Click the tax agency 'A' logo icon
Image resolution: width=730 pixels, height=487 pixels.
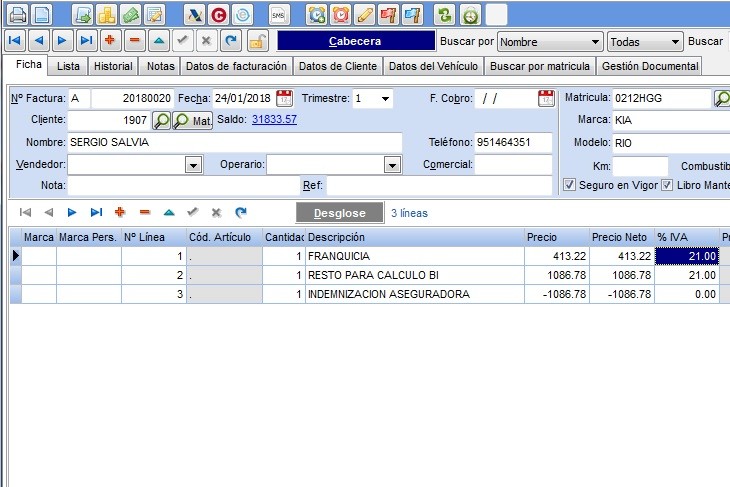[194, 15]
